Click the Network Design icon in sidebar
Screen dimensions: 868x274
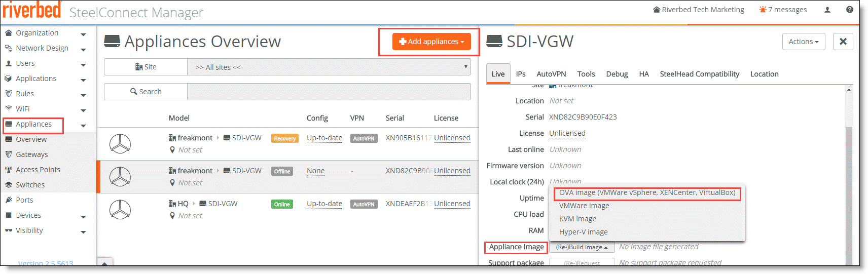tap(9, 48)
